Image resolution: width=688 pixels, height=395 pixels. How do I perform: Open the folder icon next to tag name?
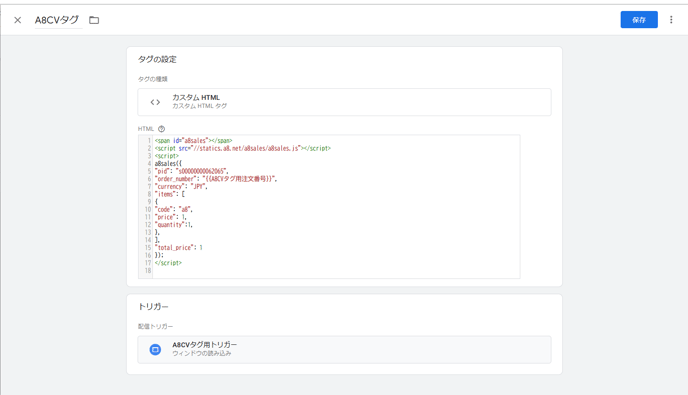94,20
